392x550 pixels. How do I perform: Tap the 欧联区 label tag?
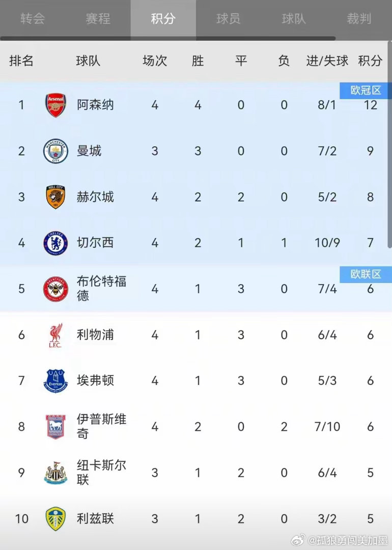(366, 274)
